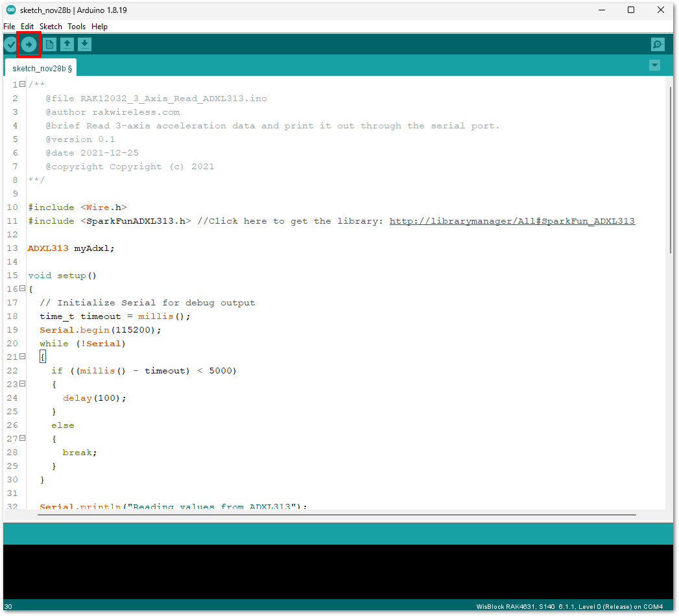679x616 pixels.
Task: Close the Arduino window
Action: (660, 10)
